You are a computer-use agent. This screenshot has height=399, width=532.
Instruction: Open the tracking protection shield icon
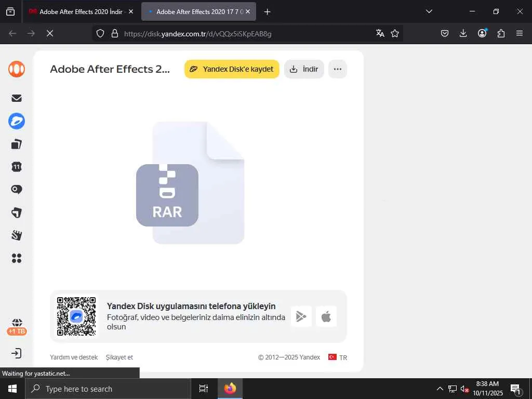(100, 34)
